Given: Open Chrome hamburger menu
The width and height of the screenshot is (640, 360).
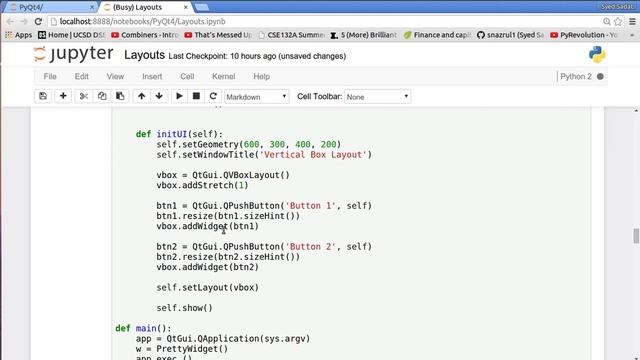Looking at the screenshot, I should pos(632,22).
